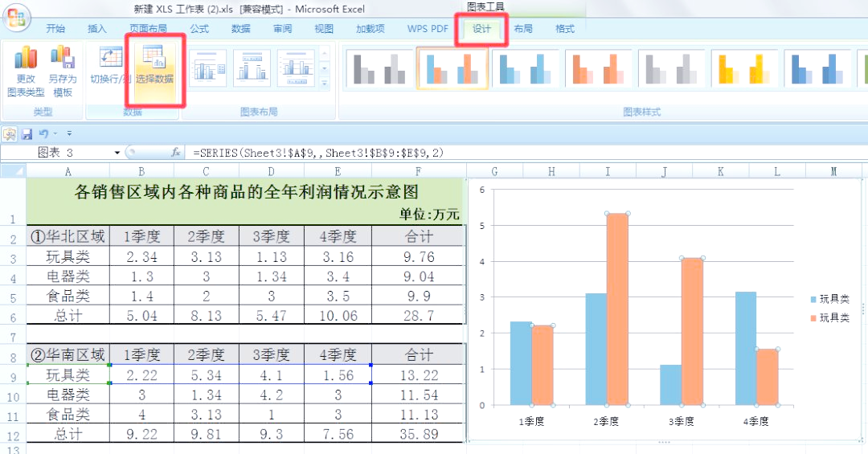Open the 开始 ribbon tab
The height and width of the screenshot is (454, 868).
[x=55, y=28]
